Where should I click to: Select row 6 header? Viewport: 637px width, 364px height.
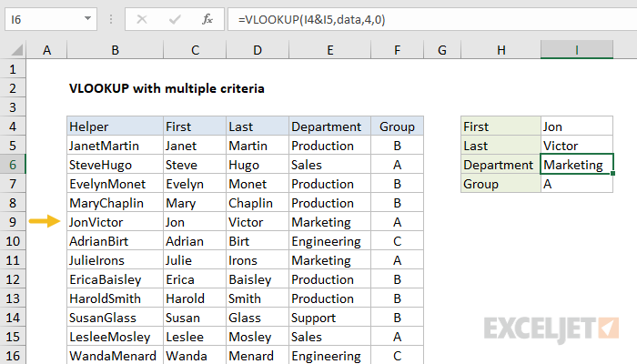14,165
